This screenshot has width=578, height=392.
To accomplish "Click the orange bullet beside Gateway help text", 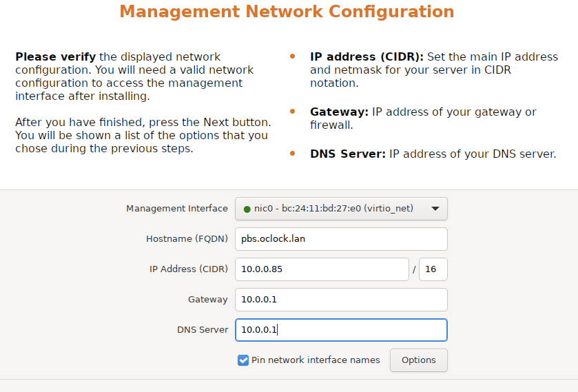I will point(293,111).
